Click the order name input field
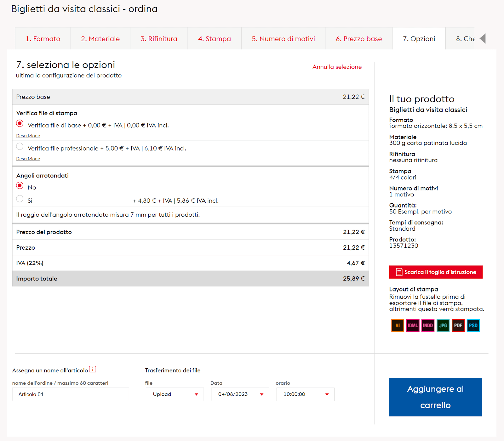 pos(71,394)
